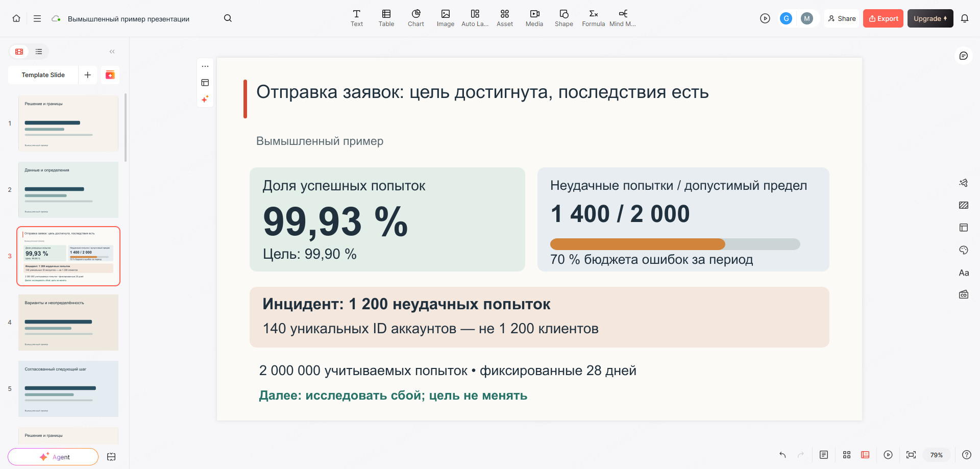Viewport: 980px width, 469px height.
Task: Switch to grid overview view
Action: pyautogui.click(x=847, y=455)
